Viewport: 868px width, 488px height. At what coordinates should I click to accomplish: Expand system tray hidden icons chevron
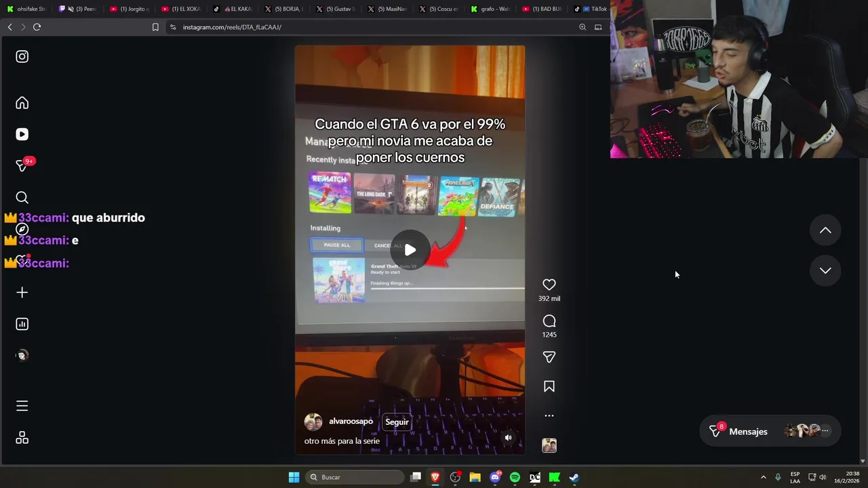click(x=763, y=477)
